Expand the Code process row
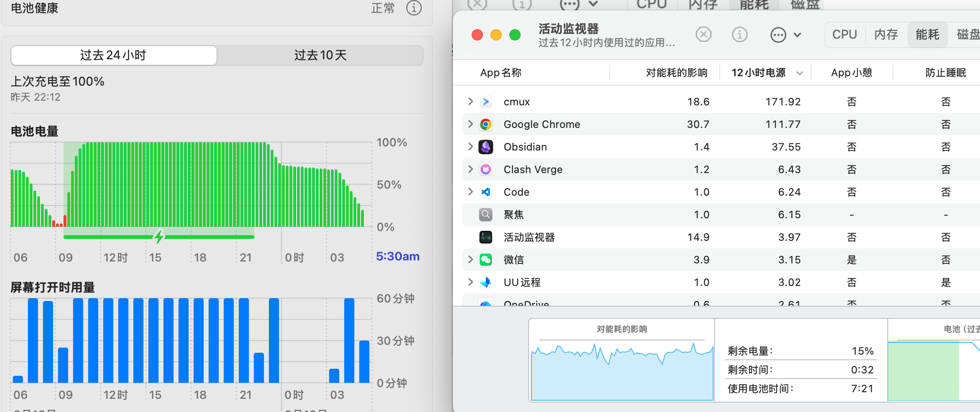 coord(470,192)
